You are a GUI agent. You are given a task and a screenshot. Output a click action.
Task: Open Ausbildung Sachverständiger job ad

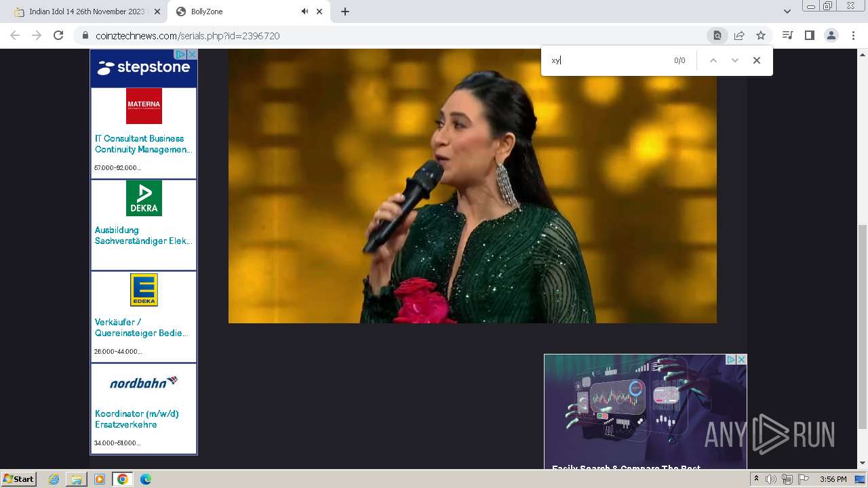pos(143,235)
